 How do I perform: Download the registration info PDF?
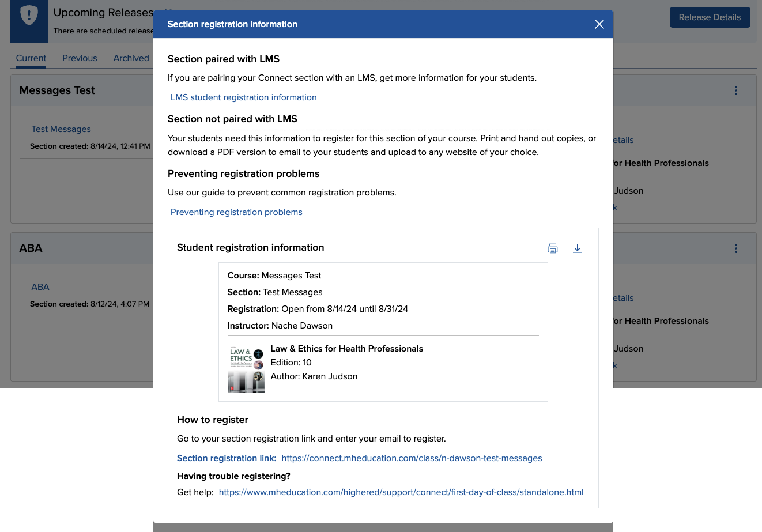coord(577,248)
